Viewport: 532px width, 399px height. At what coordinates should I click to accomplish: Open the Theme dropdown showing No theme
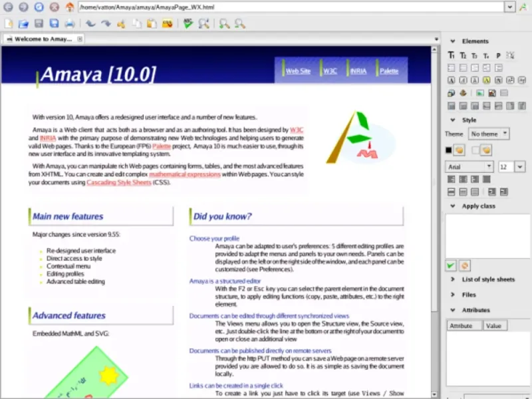tap(489, 134)
